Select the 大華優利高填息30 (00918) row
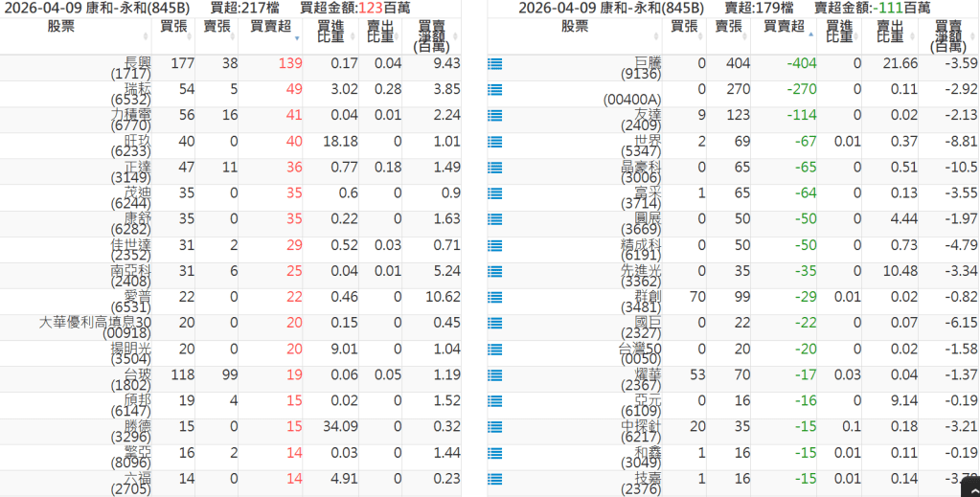 pos(95,327)
